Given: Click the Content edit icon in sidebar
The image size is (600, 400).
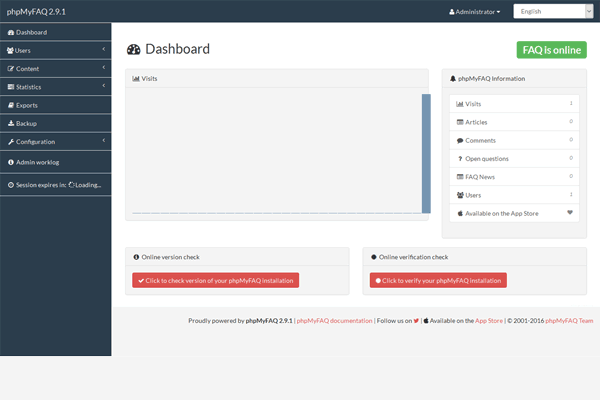Looking at the screenshot, I should pyautogui.click(x=11, y=69).
